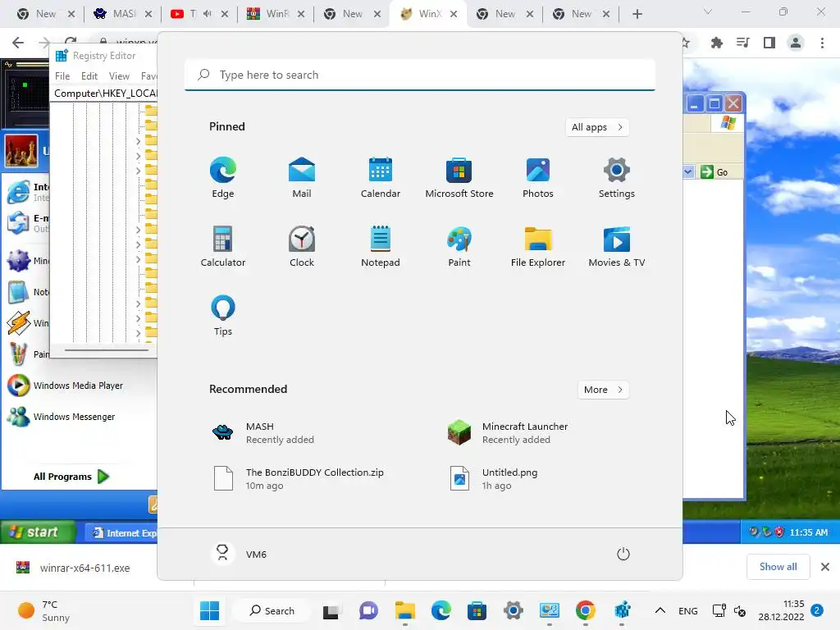The height and width of the screenshot is (630, 840).
Task: Open notification center badge
Action: 817,610
